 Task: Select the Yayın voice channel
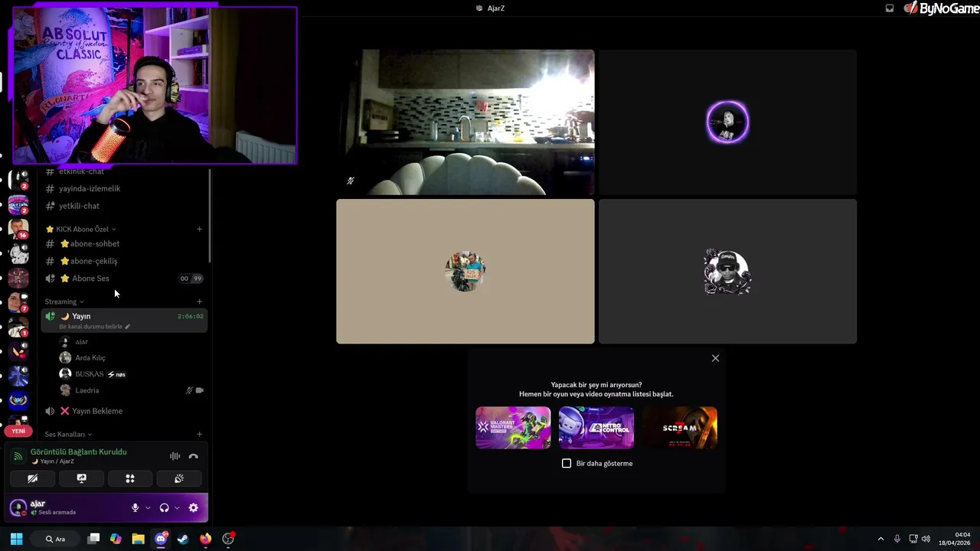coord(124,321)
